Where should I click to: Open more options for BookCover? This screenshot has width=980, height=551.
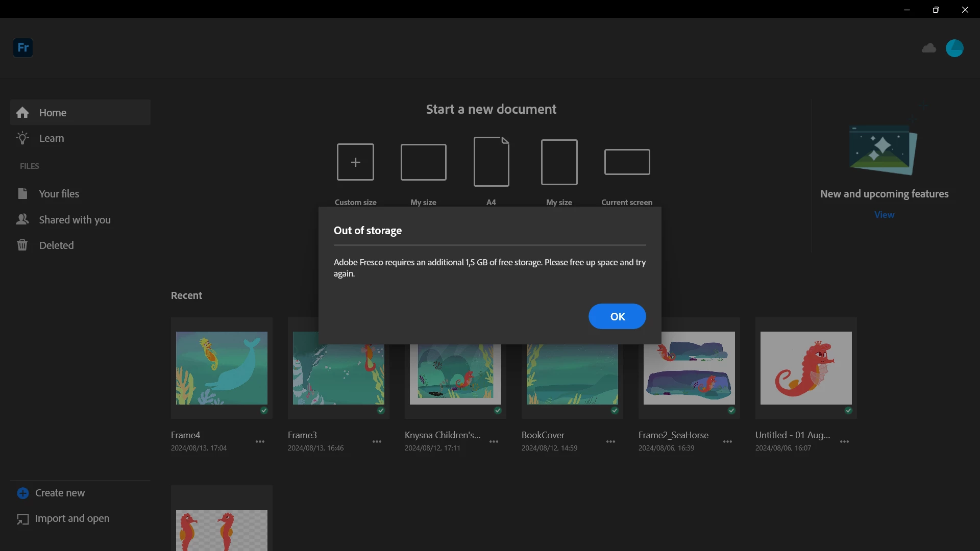click(610, 442)
